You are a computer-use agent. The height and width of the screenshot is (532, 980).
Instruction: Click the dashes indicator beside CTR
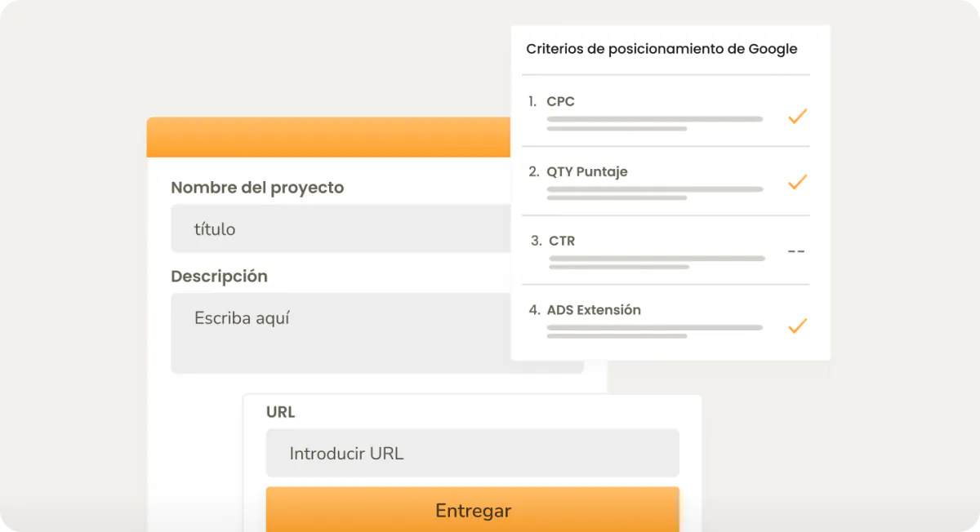796,251
